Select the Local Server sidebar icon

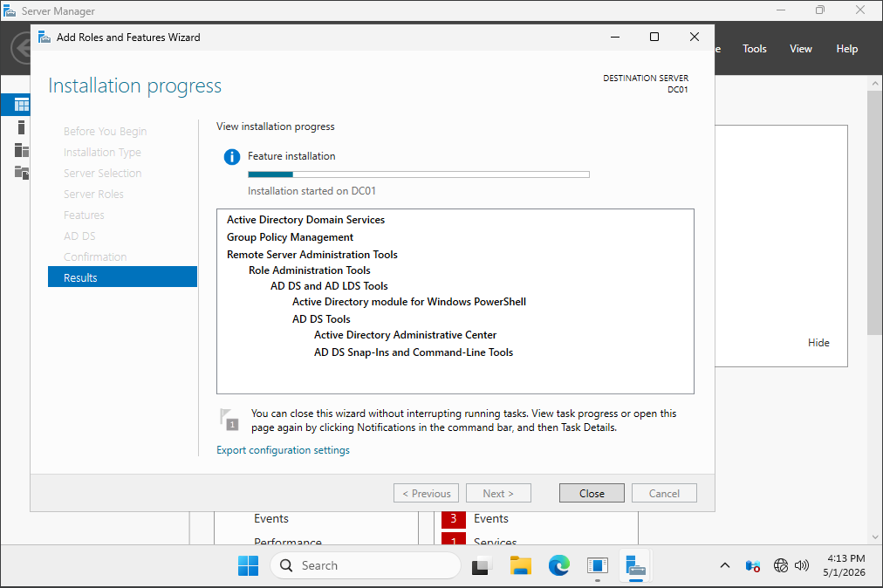22,128
